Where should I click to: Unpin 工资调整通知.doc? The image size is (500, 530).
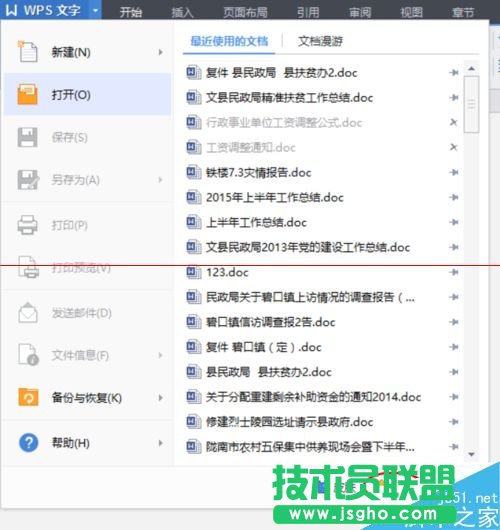454,147
